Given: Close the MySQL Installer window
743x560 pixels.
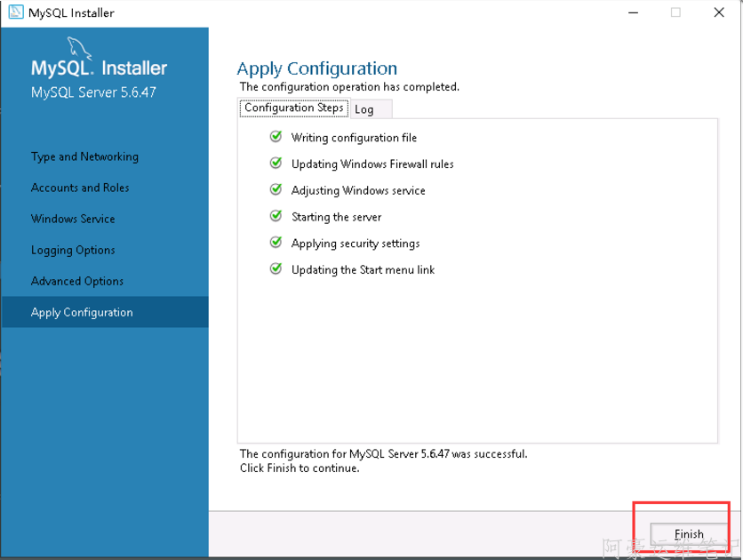Looking at the screenshot, I should (719, 12).
